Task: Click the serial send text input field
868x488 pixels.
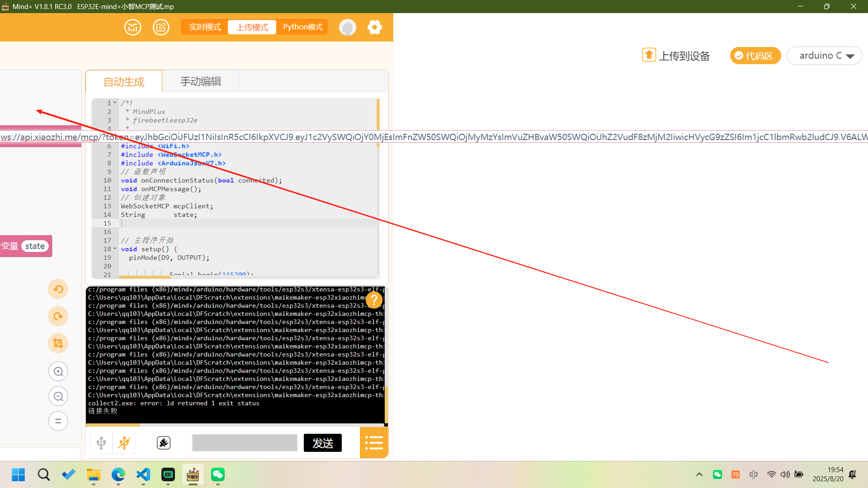Action: [245, 443]
